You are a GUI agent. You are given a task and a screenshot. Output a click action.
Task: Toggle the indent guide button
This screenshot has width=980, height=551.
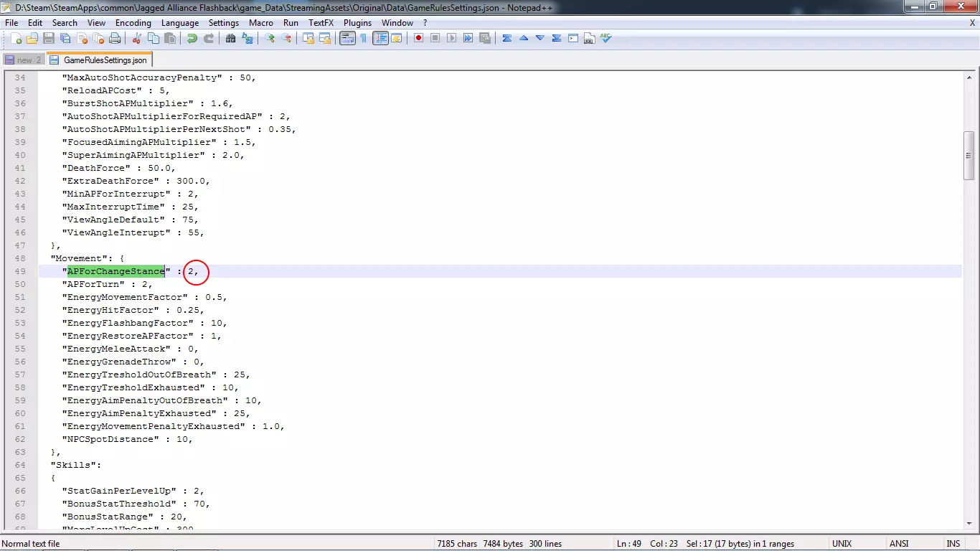[x=380, y=38]
